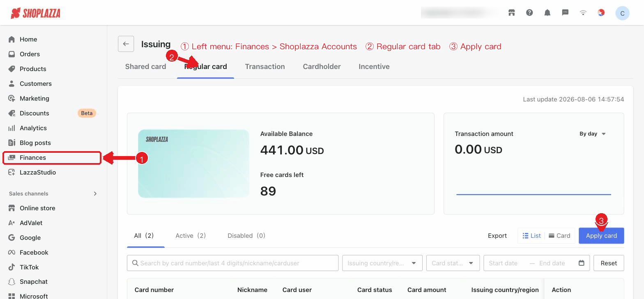This screenshot has width=644, height=299.
Task: Click the Products tag icon
Action: tap(12, 69)
